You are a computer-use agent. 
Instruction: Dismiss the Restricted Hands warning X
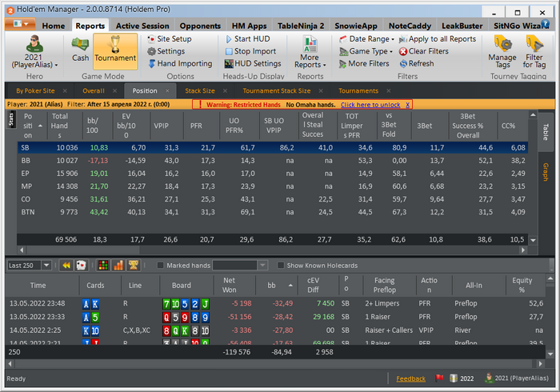click(407, 105)
